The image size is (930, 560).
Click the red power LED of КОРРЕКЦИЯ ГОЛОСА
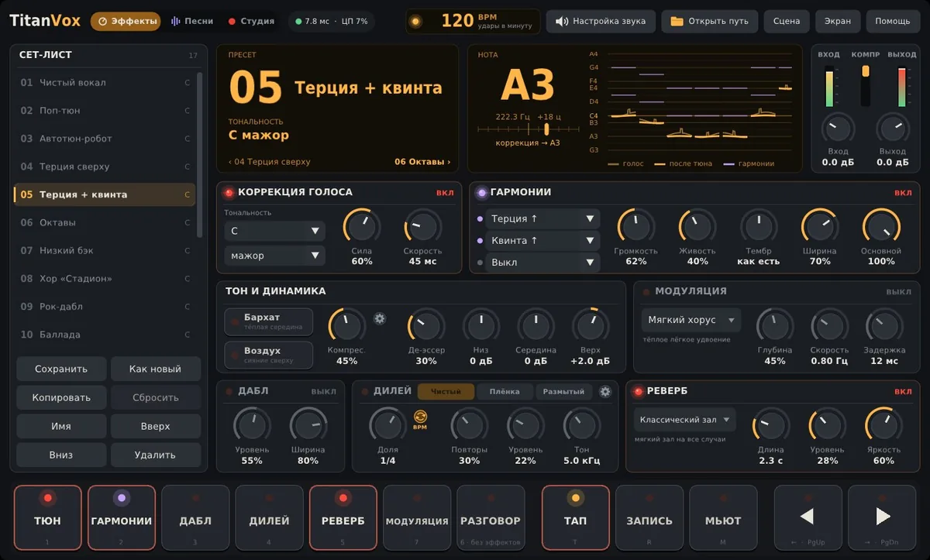tap(229, 193)
